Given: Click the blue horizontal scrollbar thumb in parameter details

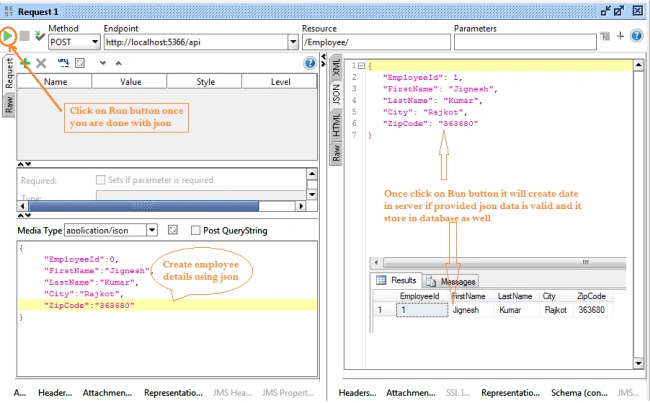Looking at the screenshot, I should (143, 206).
